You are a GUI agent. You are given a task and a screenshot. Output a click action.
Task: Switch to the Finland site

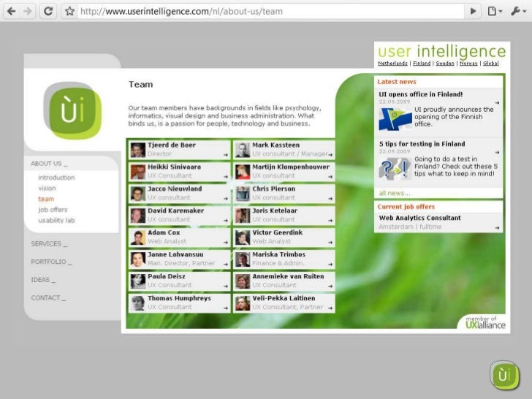pos(422,63)
